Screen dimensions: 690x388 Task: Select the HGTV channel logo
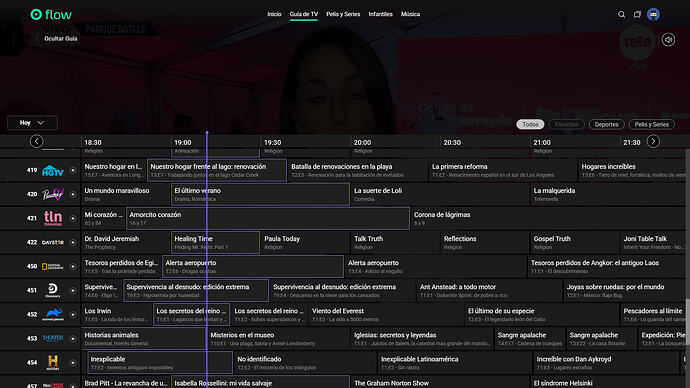pos(53,170)
